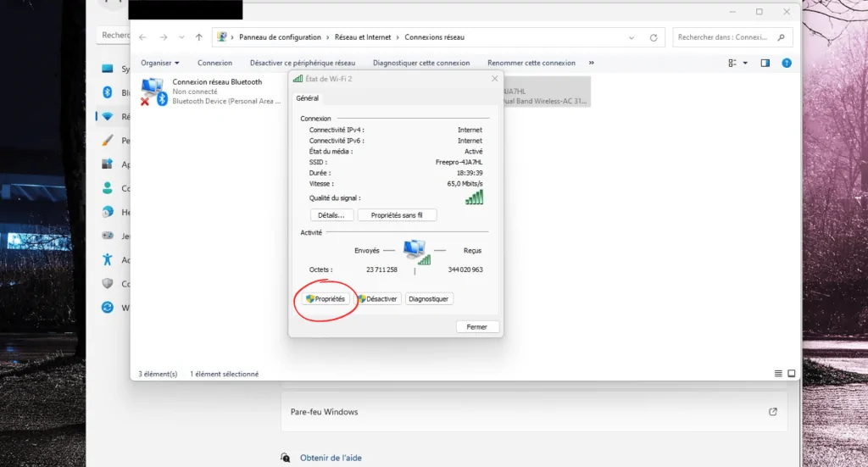Minimize the Connexions réseau window
The width and height of the screenshot is (868, 467).
[732, 12]
